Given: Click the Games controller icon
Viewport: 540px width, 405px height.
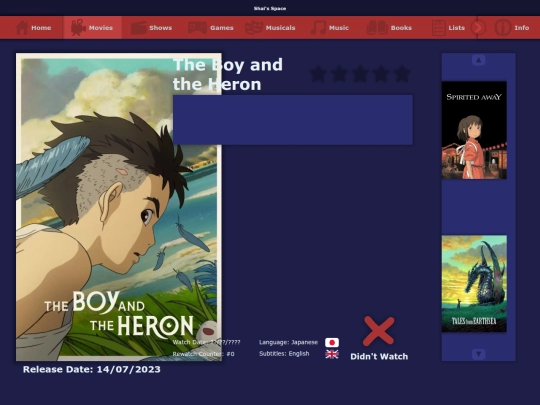Looking at the screenshot, I should [x=197, y=28].
